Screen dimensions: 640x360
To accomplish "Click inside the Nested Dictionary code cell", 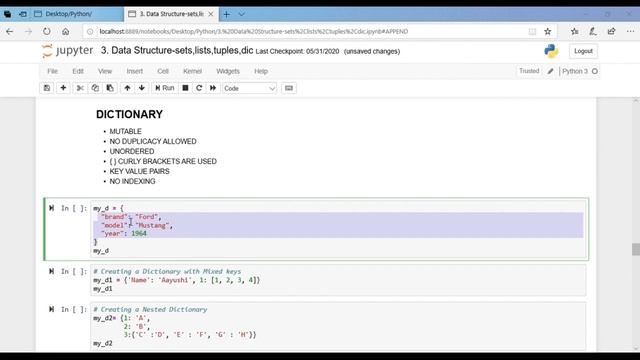I will point(338,326).
